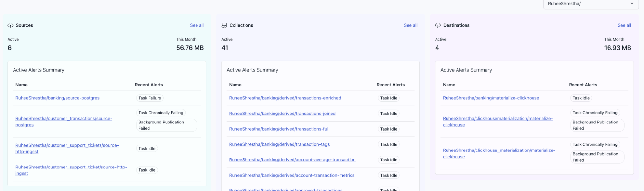
Task: Click 'Recent Alerts' column header in Sources table
Action: coord(149,85)
